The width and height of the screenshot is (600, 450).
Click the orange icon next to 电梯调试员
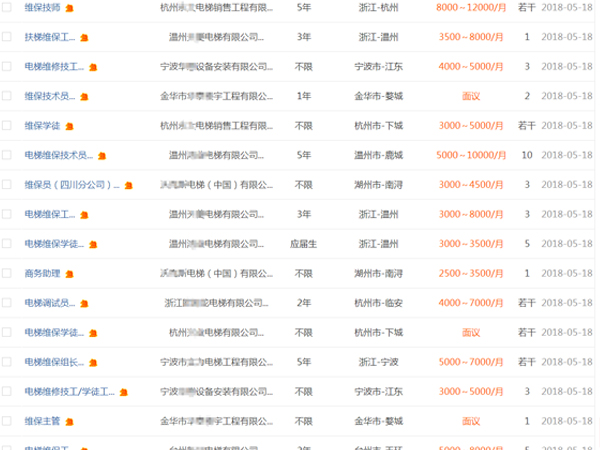tap(84, 304)
